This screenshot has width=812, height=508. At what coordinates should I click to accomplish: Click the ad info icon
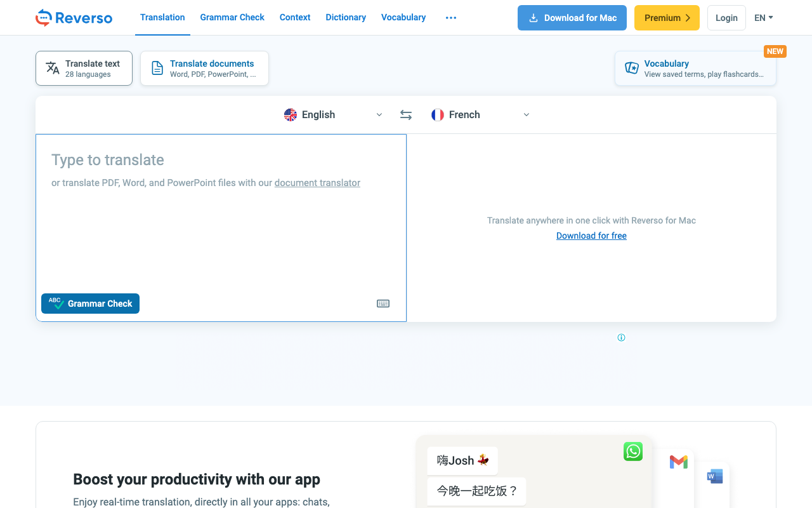point(621,338)
